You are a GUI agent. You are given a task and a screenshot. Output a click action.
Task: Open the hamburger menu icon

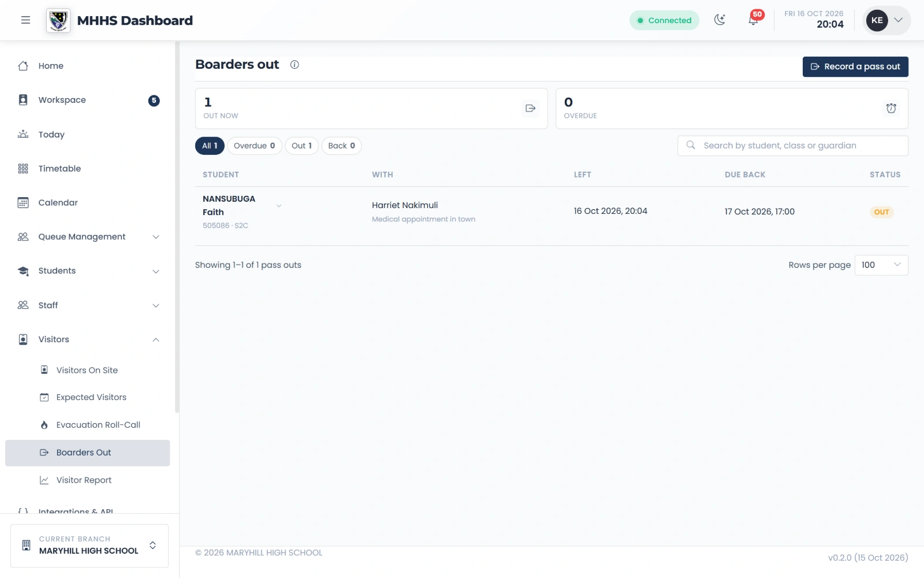pos(25,20)
